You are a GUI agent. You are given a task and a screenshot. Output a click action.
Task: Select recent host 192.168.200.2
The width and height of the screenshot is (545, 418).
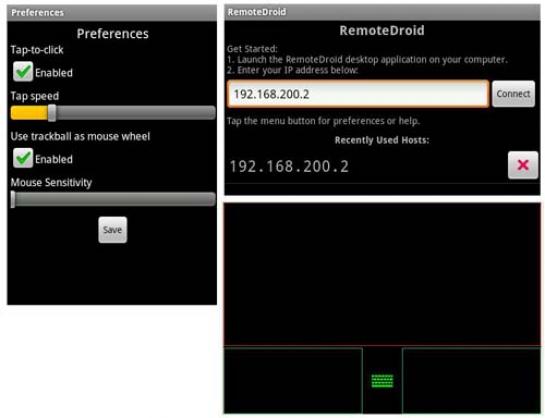tap(289, 166)
